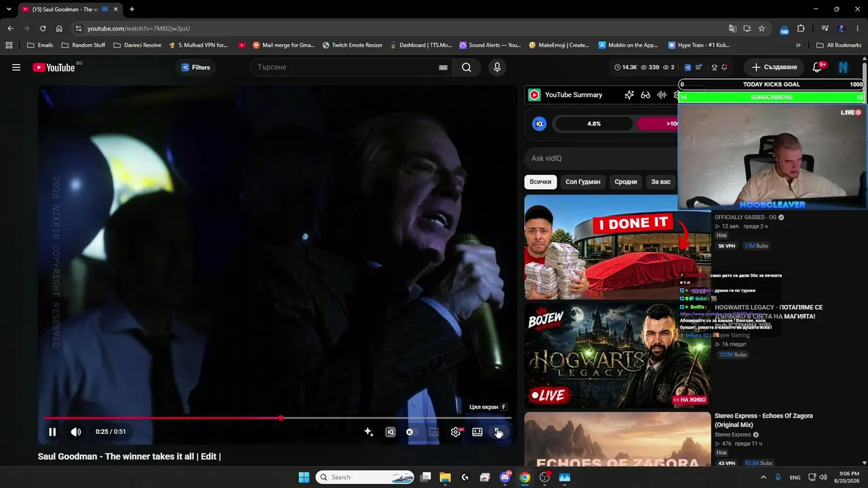Open the Random Stuff bookmark folder
This screenshot has width=868, height=488.
pos(83,45)
